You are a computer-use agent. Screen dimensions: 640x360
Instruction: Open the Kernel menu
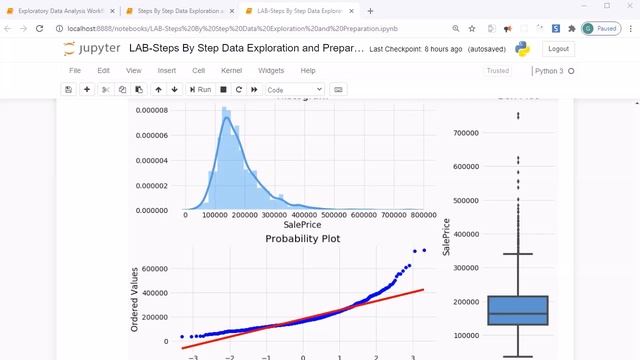click(x=231, y=71)
